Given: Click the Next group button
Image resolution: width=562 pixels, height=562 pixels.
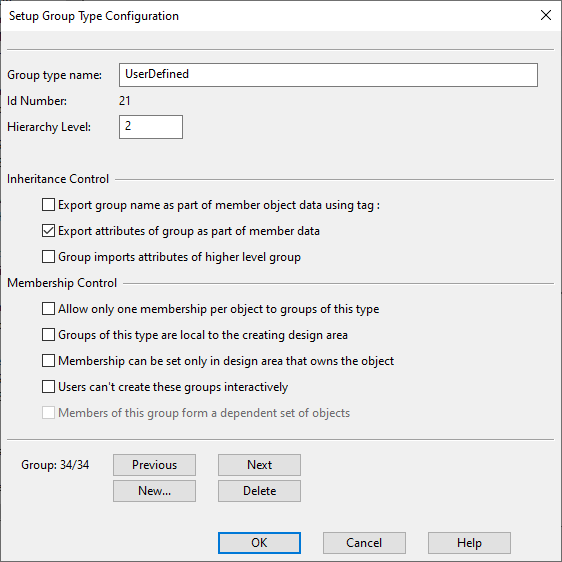Looking at the screenshot, I should point(259,465).
